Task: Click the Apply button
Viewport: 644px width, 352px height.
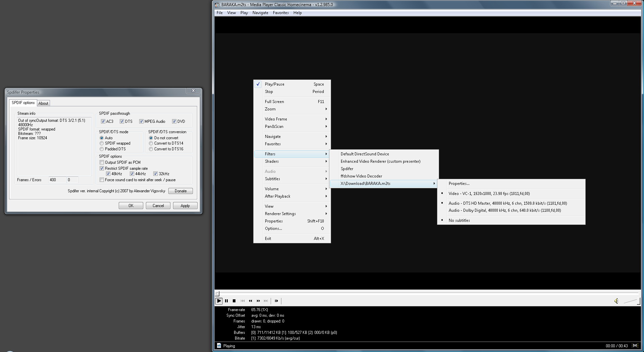Action: [x=185, y=206]
